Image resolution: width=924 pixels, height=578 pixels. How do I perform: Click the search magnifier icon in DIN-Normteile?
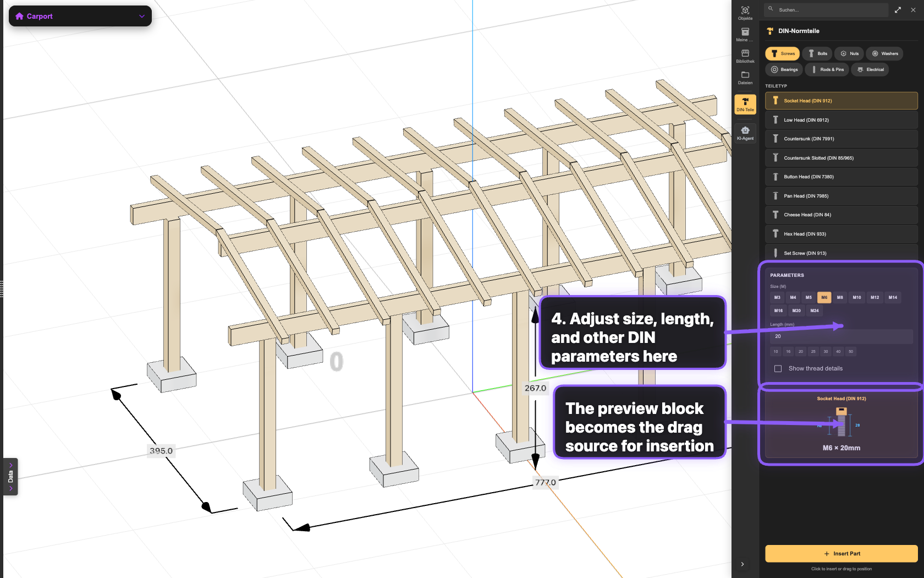769,9
